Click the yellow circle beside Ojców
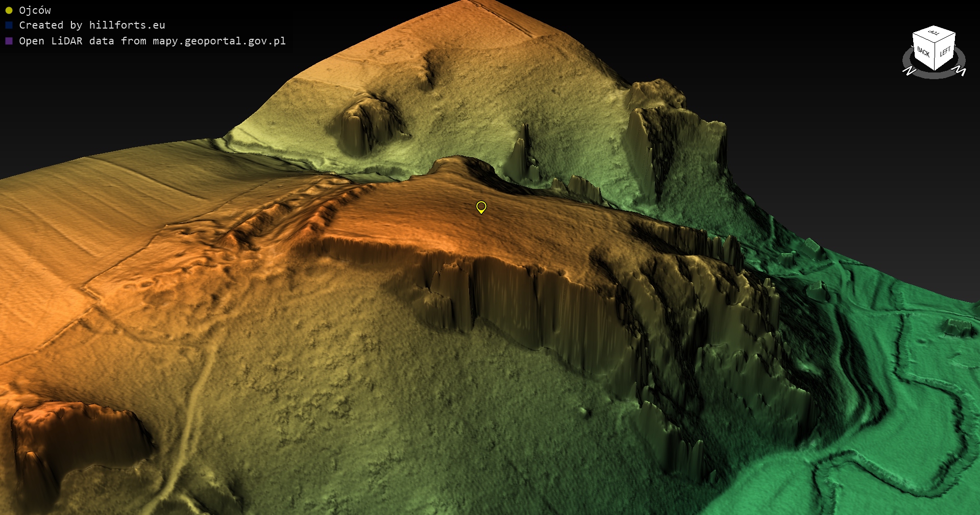980x515 pixels. pyautogui.click(x=9, y=10)
